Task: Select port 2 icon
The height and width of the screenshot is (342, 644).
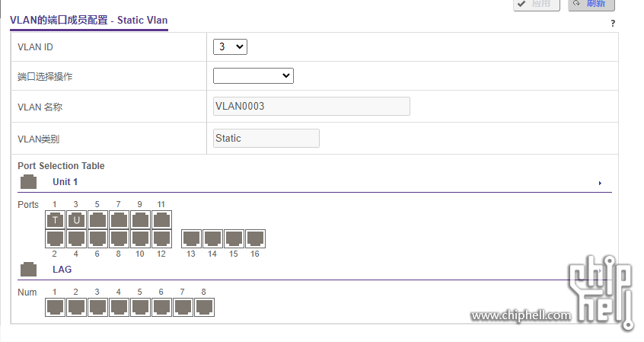Action: 55,239
